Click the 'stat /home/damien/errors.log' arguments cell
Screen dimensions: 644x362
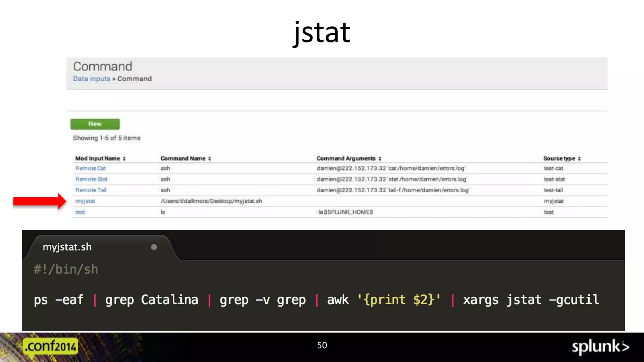392,179
